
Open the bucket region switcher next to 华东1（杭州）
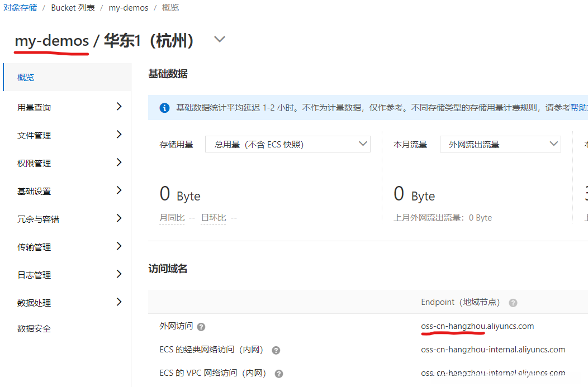[x=219, y=39]
